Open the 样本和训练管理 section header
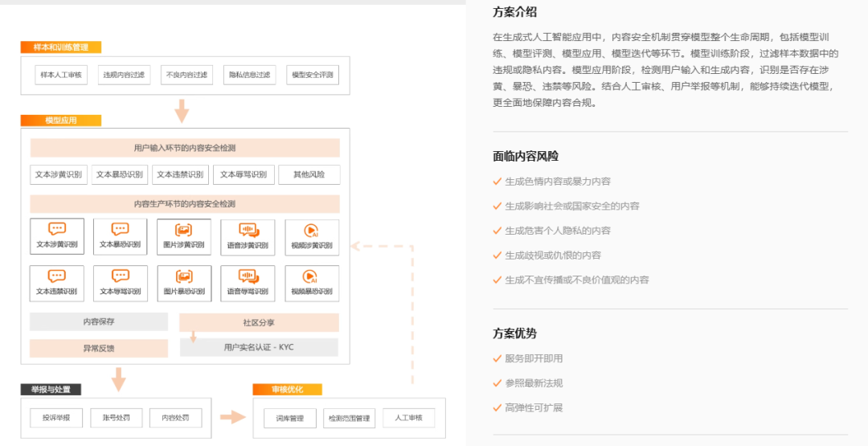Viewport: 868px width, 446px height. tap(61, 47)
